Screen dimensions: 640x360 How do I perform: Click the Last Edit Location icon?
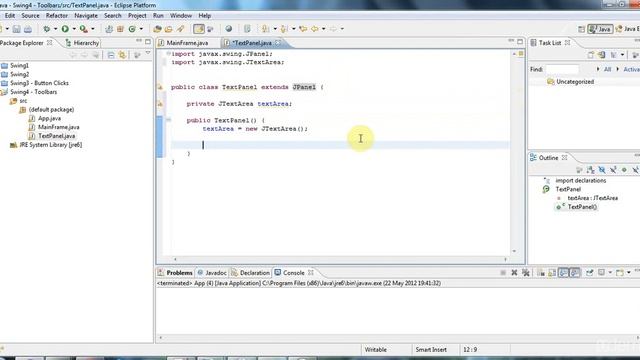303,29
